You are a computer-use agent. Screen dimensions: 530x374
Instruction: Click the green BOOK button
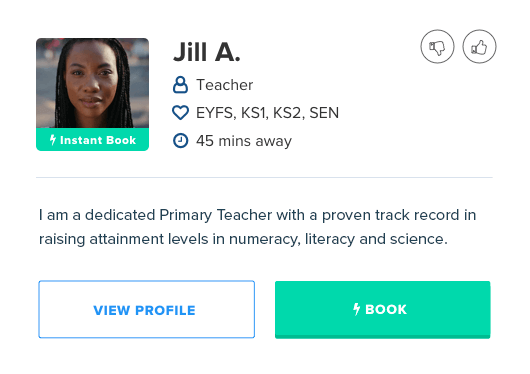[x=382, y=309]
